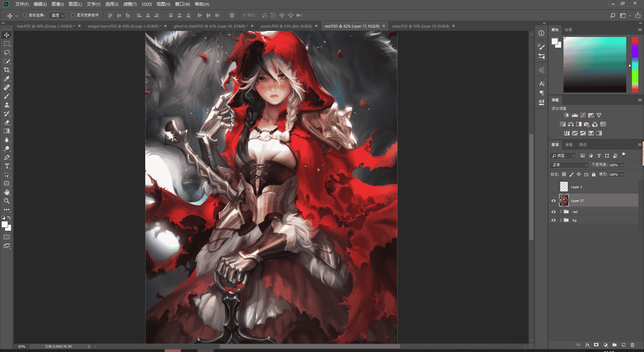Expand the red layer group

[560, 212]
